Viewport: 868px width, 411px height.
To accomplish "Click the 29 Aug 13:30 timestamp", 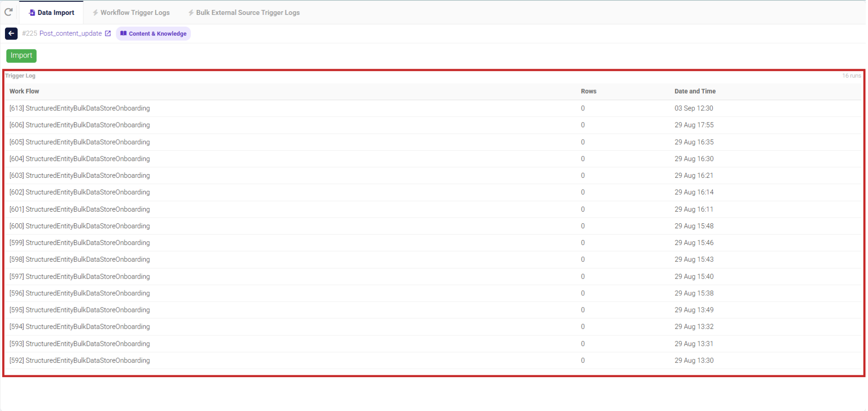I will click(x=694, y=361).
